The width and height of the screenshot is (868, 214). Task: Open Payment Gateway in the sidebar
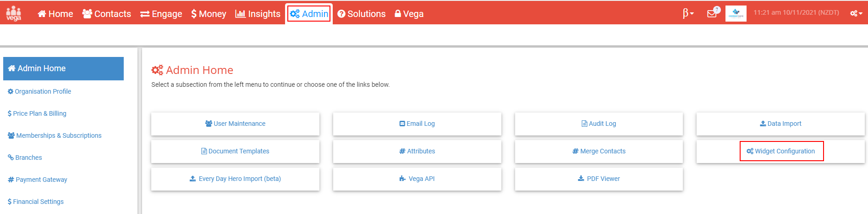coord(38,180)
